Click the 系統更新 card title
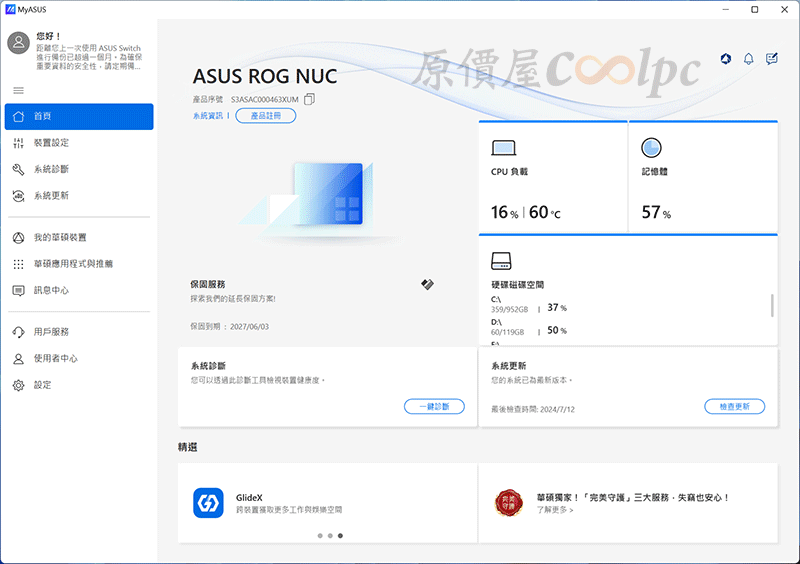 [x=509, y=366]
